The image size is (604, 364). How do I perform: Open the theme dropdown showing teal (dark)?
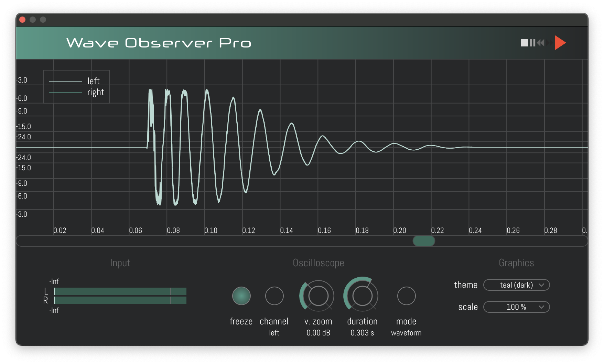pyautogui.click(x=516, y=285)
